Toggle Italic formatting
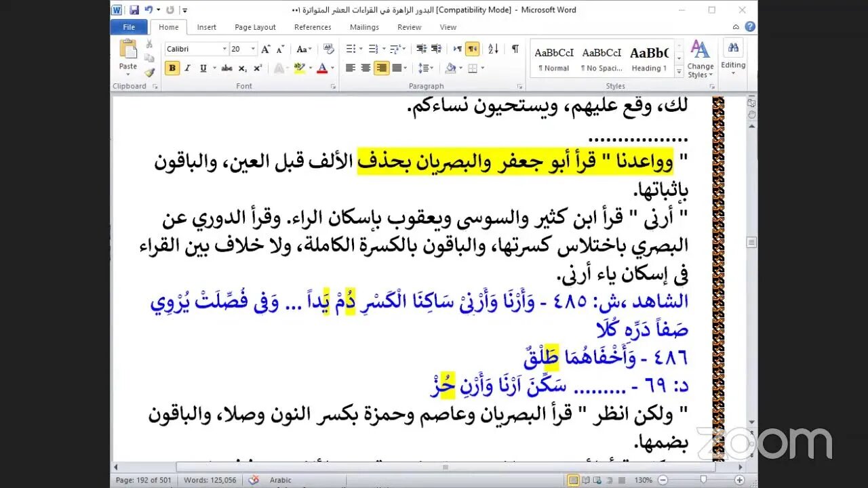This screenshot has width=868, height=488. 186,68
